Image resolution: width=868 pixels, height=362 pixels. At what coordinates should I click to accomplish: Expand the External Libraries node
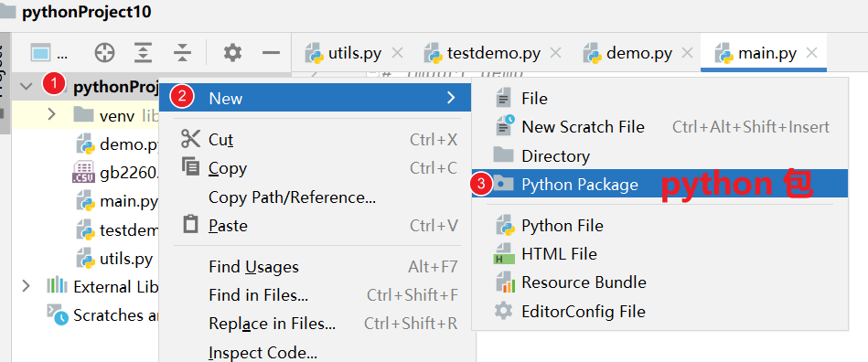pos(26,286)
